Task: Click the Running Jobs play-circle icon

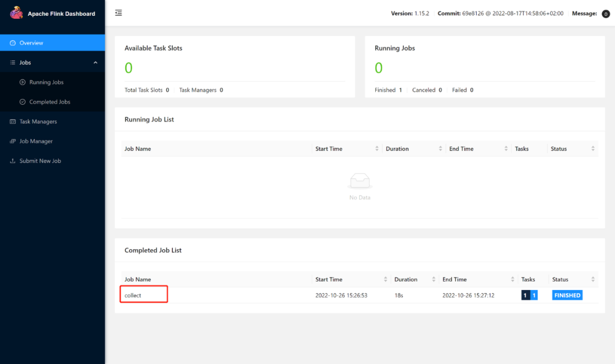Action: 22,82
